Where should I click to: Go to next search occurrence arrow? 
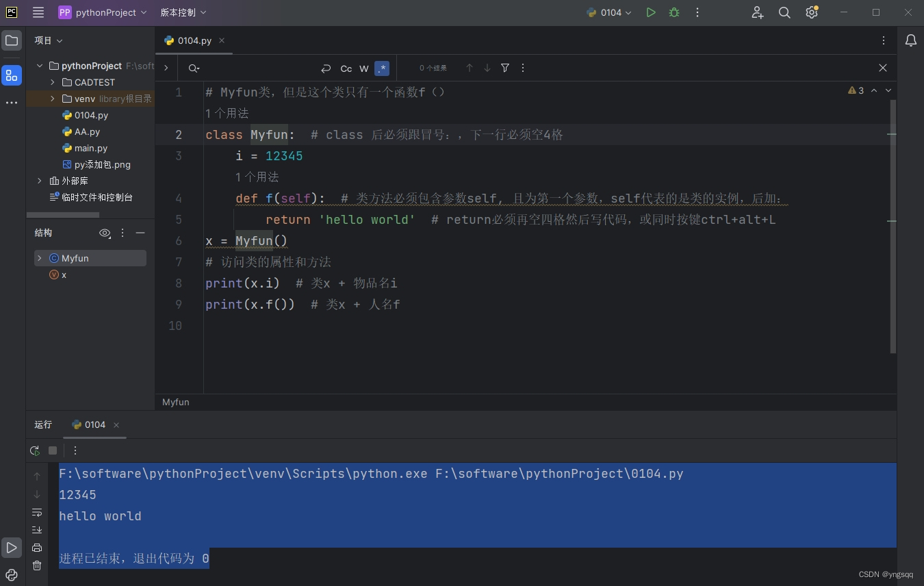(487, 68)
